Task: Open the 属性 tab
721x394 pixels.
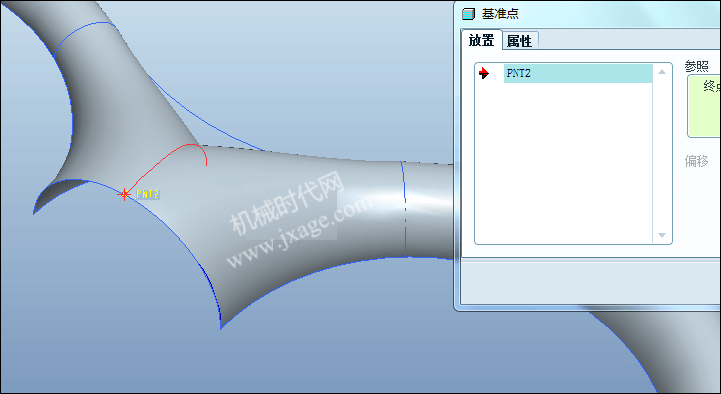Action: tap(520, 41)
